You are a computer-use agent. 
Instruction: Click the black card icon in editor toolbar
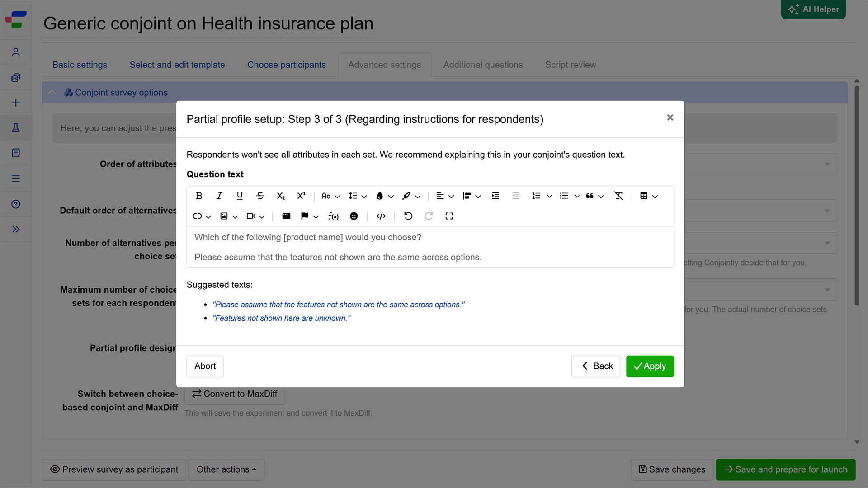pos(286,216)
